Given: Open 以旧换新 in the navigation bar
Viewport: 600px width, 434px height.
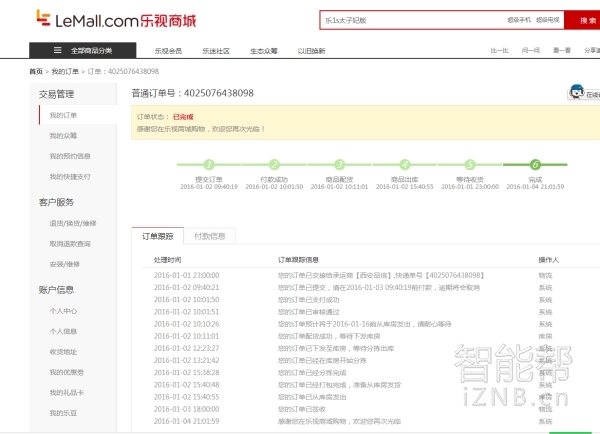Looking at the screenshot, I should click(311, 51).
